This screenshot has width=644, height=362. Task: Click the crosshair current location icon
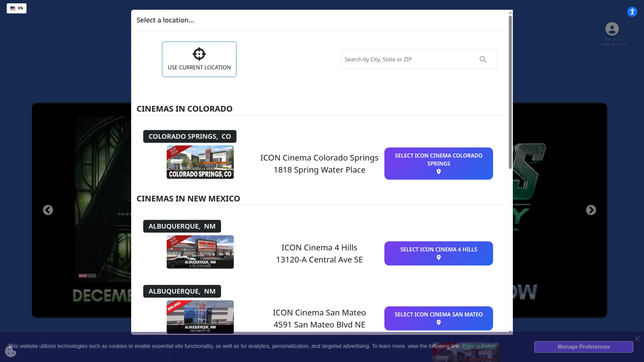pos(199,54)
